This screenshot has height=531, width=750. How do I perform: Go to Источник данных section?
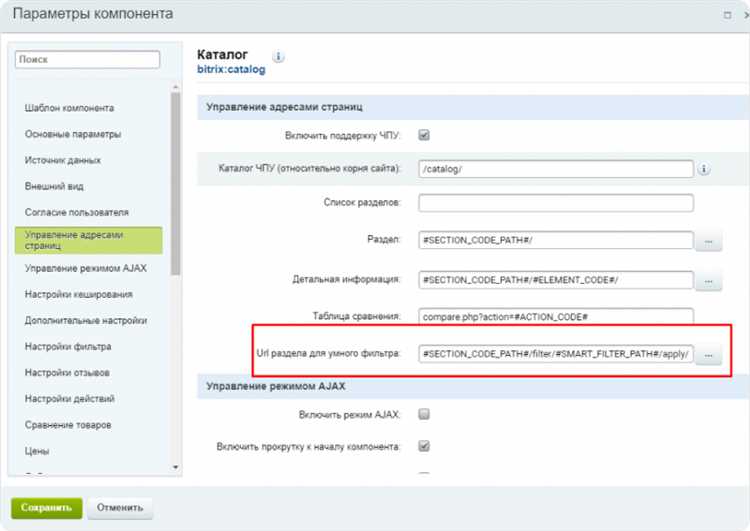tap(63, 160)
